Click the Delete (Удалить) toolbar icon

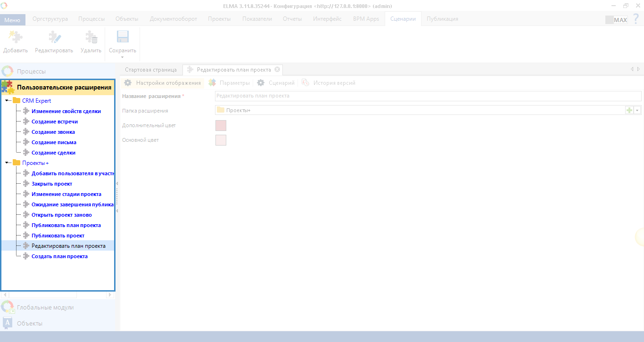click(x=91, y=38)
